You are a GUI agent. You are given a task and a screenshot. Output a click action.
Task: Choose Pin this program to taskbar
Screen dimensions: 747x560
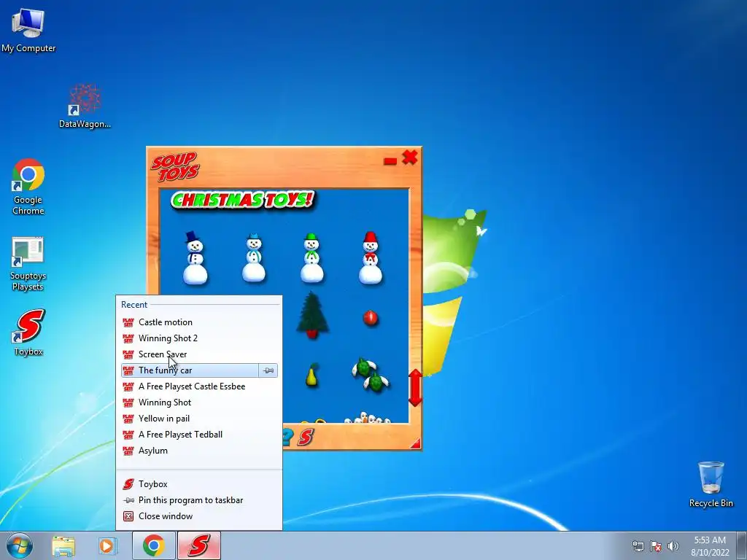pyautogui.click(x=198, y=500)
